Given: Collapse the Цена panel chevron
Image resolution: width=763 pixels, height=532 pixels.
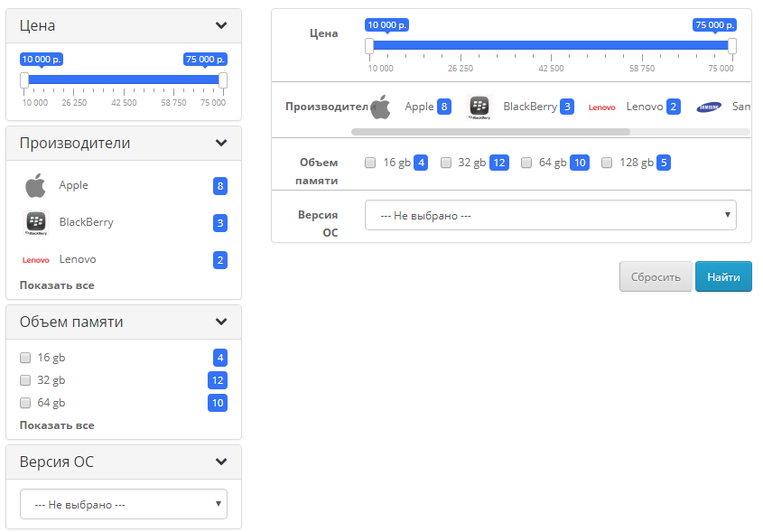Looking at the screenshot, I should pyautogui.click(x=221, y=25).
